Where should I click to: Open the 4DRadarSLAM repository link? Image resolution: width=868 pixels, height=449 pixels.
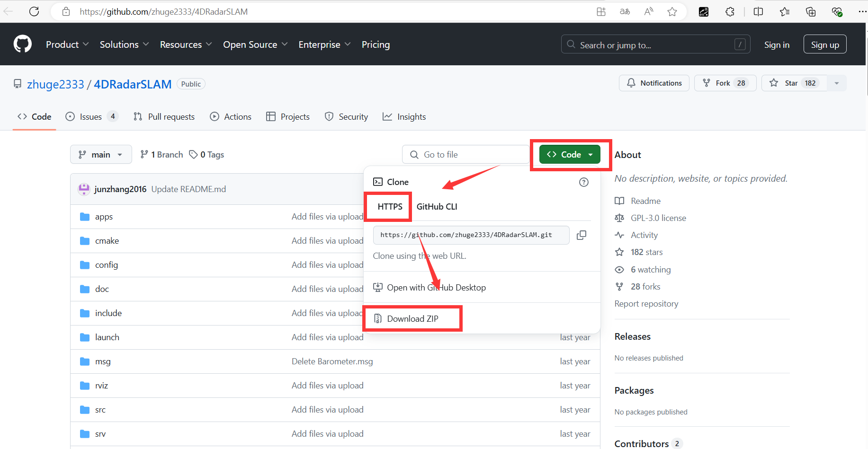tap(133, 84)
